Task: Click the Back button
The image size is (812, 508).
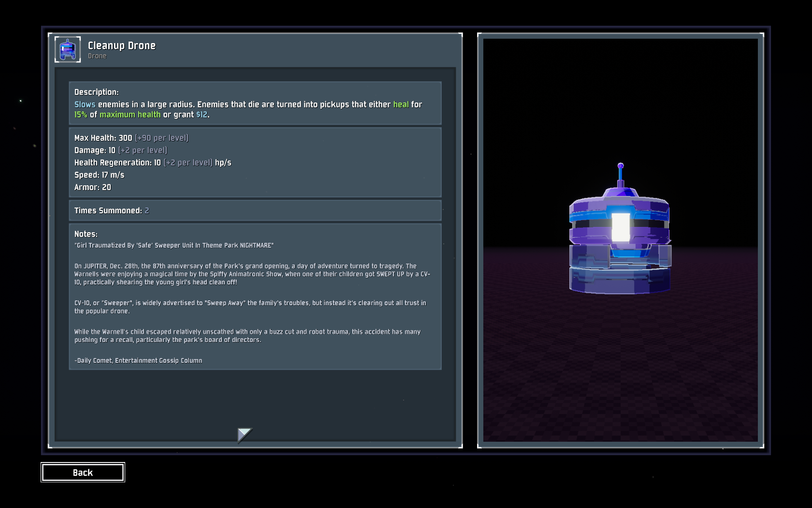Action: [83, 472]
